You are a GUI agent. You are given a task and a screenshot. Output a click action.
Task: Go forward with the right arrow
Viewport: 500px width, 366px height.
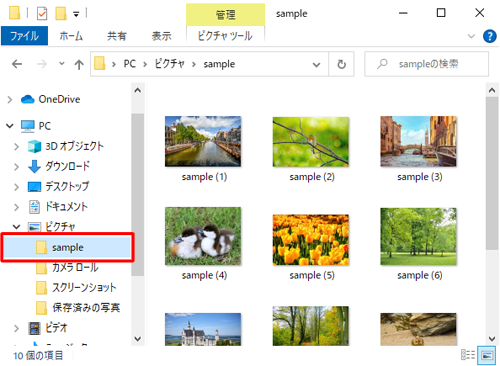tap(42, 64)
